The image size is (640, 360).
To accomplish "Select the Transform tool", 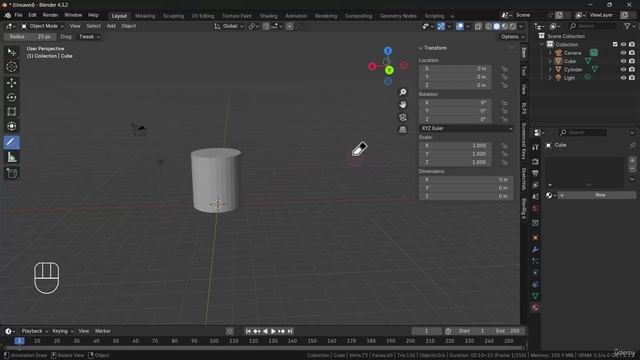I will (x=11, y=126).
